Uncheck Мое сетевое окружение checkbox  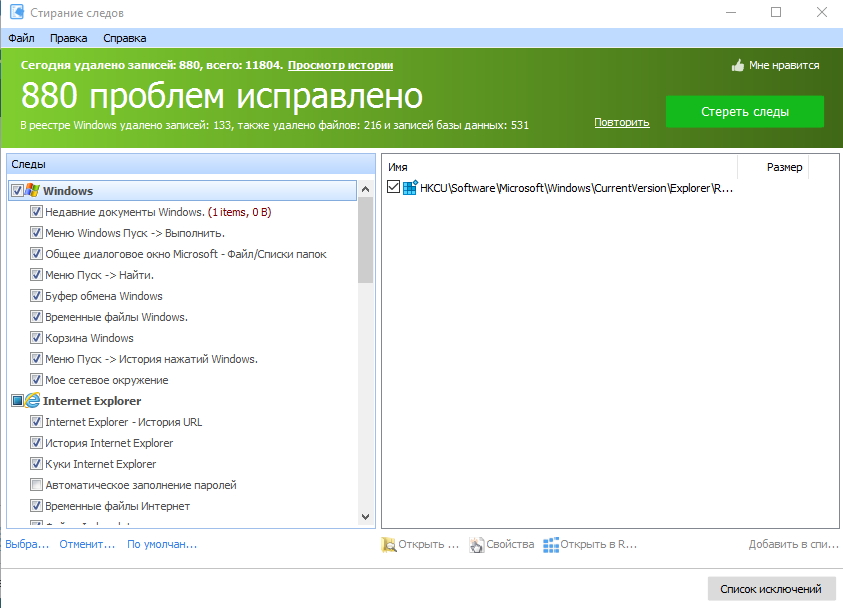pyautogui.click(x=36, y=380)
